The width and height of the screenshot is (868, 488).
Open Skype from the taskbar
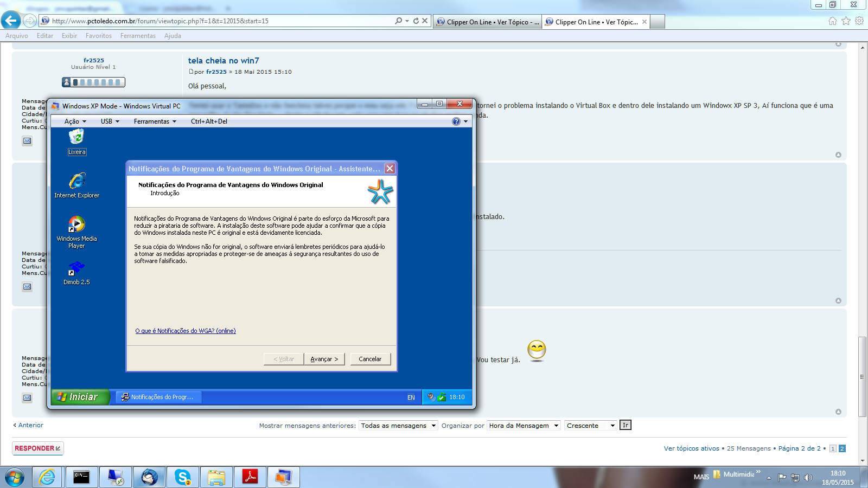coord(183,477)
